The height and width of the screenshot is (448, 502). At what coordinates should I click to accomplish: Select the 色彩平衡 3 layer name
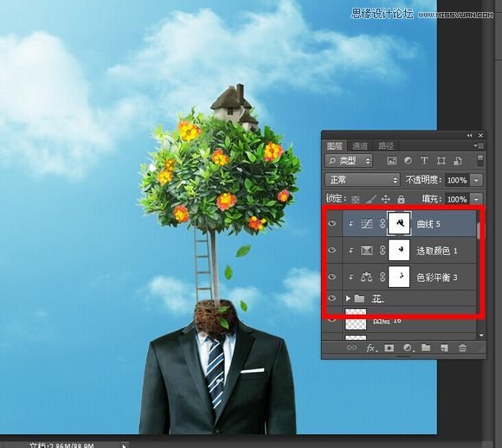[437, 277]
